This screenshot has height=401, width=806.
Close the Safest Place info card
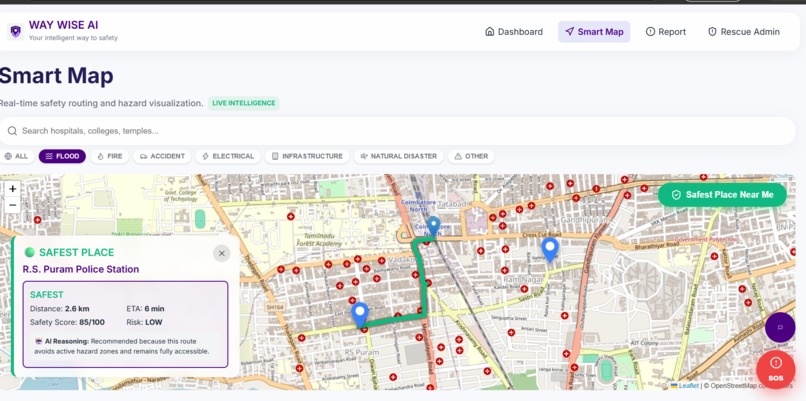coord(222,253)
